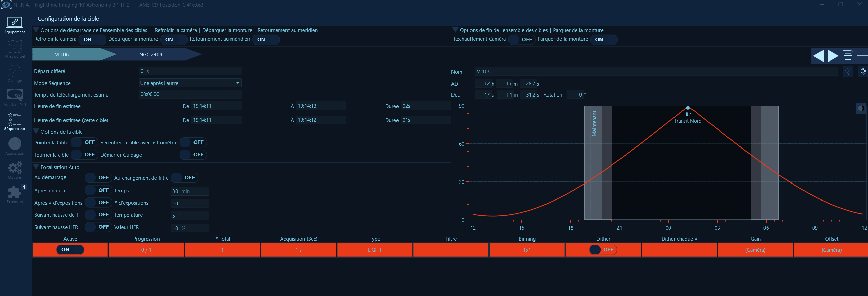The height and width of the screenshot is (296, 868).
Task: Click the Progression cell showing 0 / 1
Action: [146, 250]
